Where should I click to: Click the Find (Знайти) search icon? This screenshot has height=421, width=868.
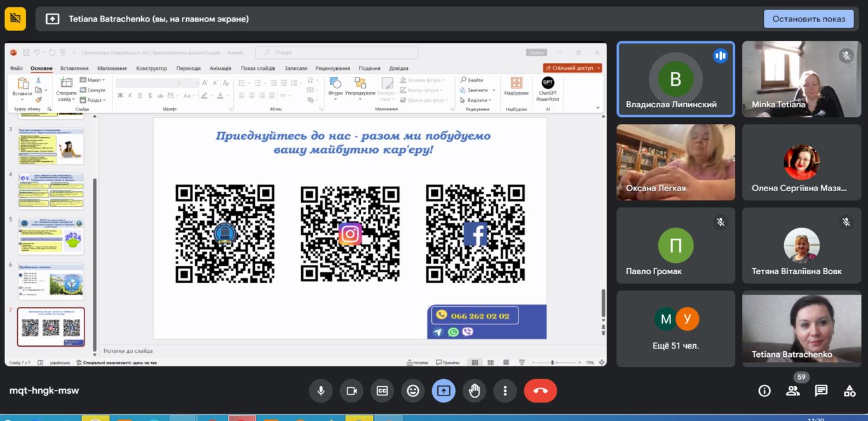[x=463, y=80]
